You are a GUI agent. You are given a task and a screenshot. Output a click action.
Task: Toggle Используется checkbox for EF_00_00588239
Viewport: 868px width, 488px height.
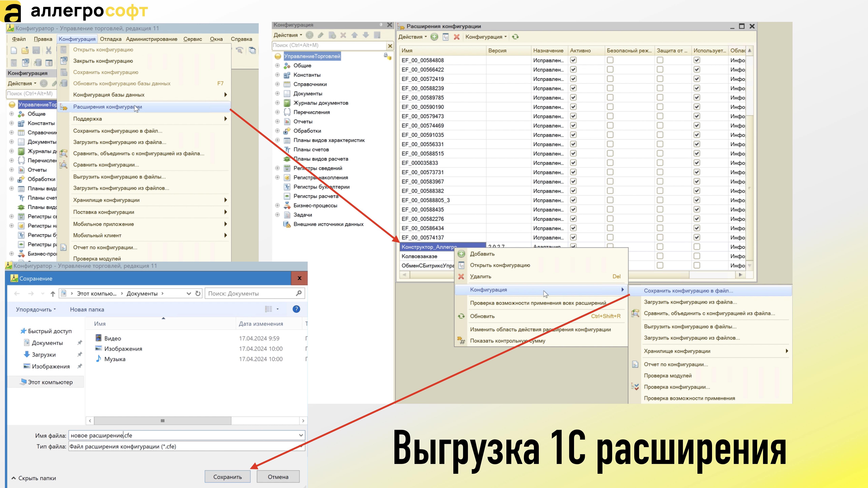[697, 88]
